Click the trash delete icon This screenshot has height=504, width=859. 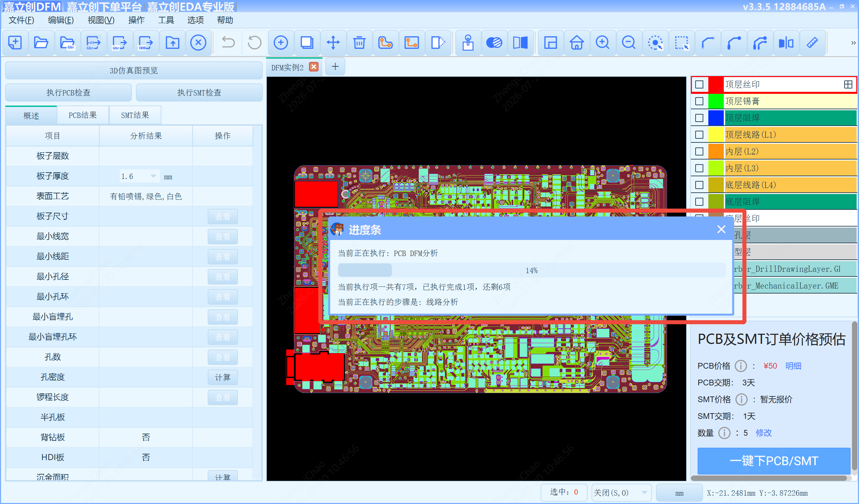tap(359, 43)
